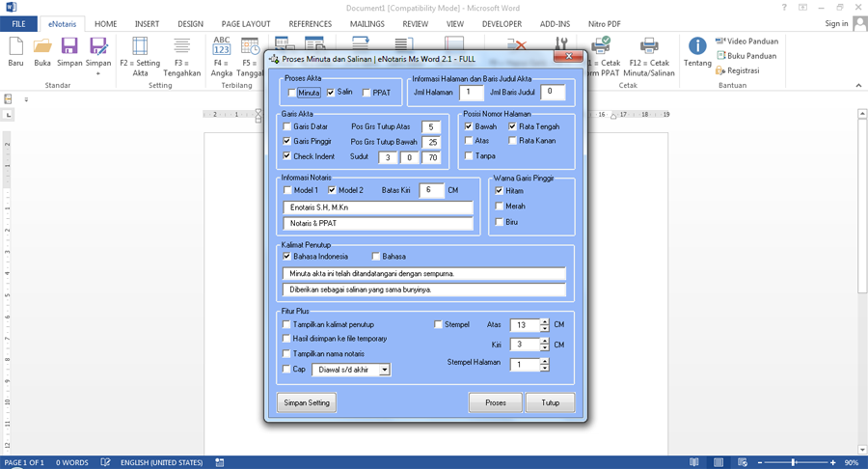Switch to MAILINGS tab
This screenshot has width=868, height=469.
(367, 24)
